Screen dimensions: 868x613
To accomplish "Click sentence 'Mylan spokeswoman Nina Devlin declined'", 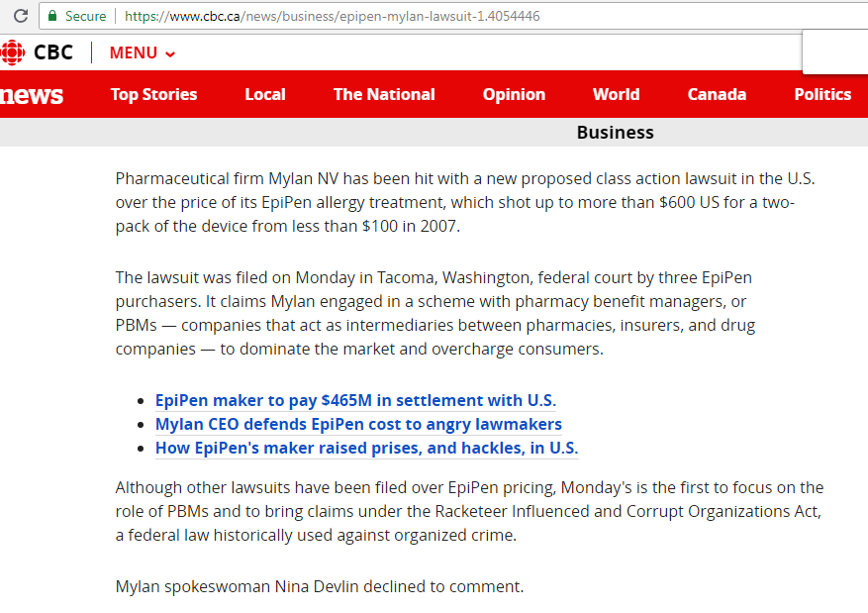I will click(320, 587).
